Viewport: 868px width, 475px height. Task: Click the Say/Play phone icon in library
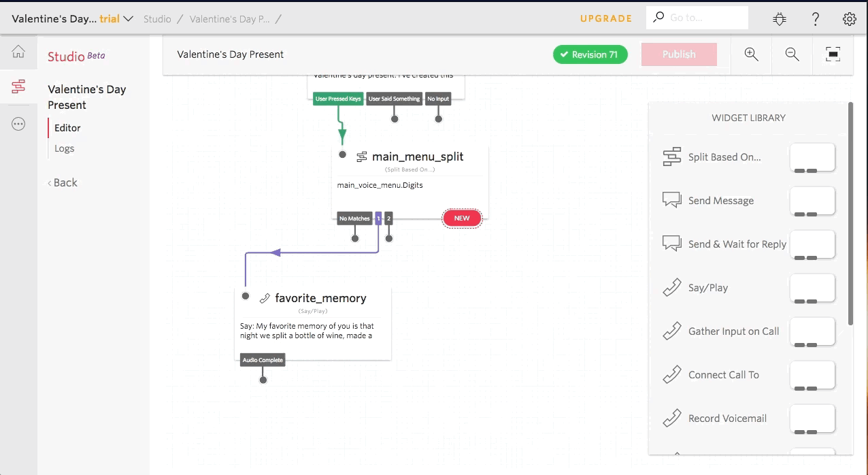point(671,287)
